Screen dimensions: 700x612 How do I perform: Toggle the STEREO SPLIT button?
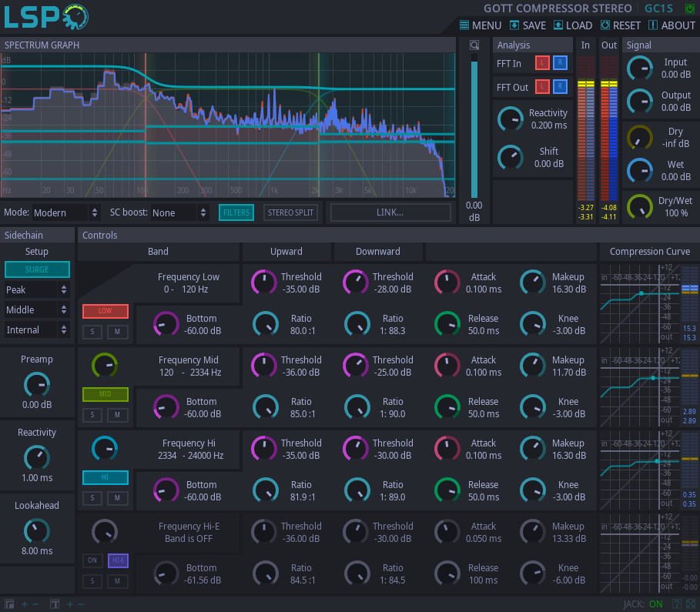(290, 212)
